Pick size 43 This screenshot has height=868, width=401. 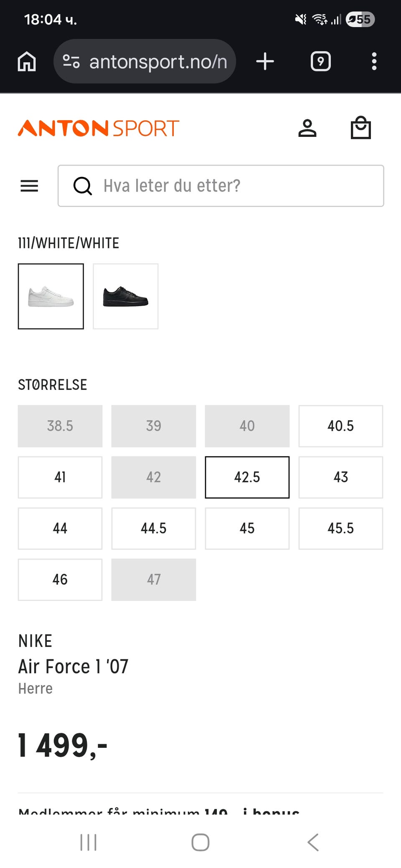[x=340, y=477]
